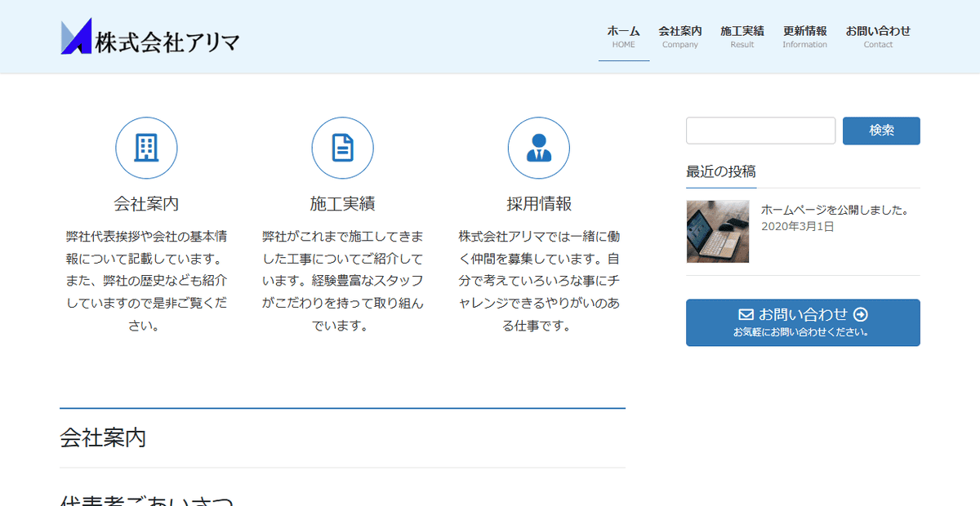Click the 採用情報 text label
This screenshot has height=506, width=980.
point(538,203)
